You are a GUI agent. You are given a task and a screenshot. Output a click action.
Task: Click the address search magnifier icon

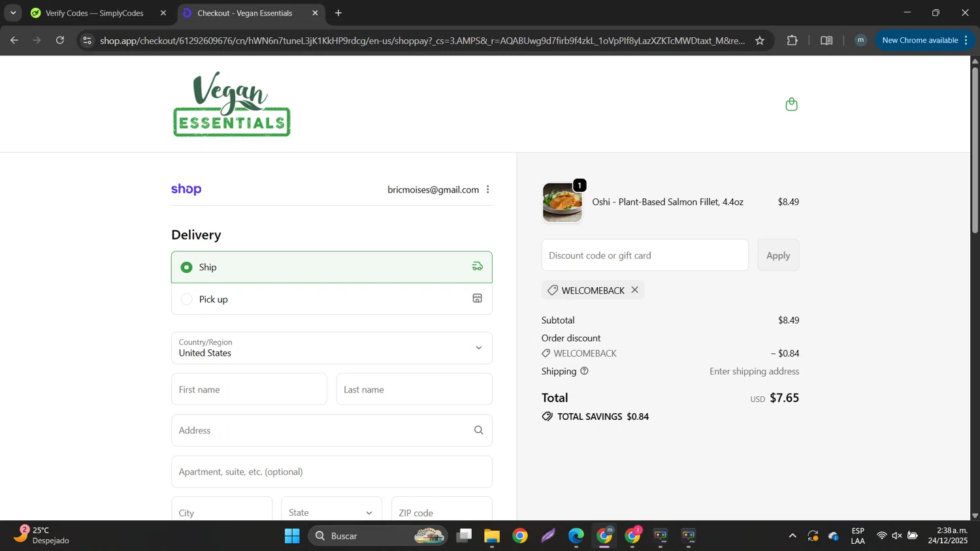click(x=479, y=430)
